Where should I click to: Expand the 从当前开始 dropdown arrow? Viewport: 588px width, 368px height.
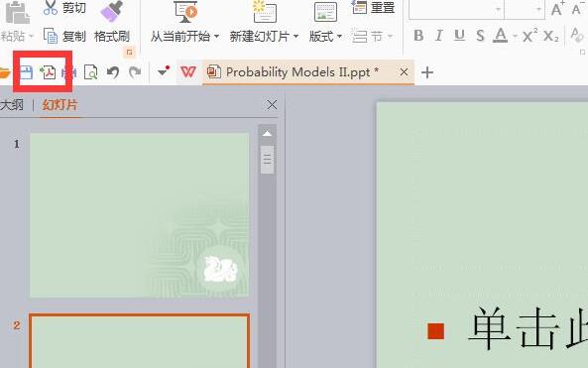point(216,37)
